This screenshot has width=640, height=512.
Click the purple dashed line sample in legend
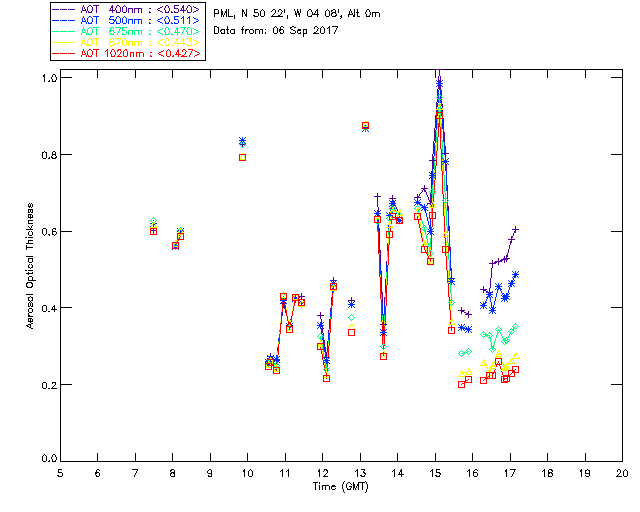click(x=64, y=9)
